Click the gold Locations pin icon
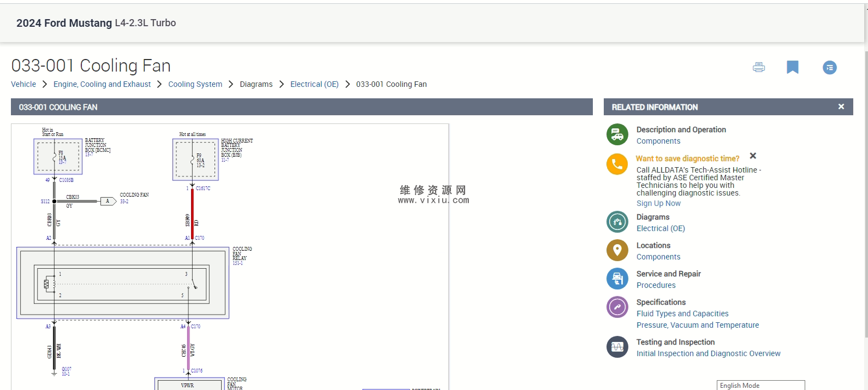868x390 pixels. tap(617, 250)
